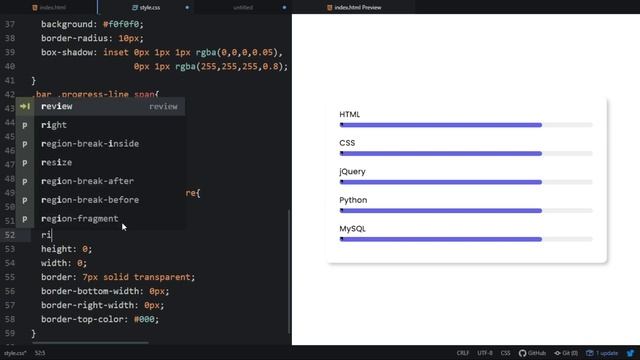Image resolution: width=640 pixels, height=360 pixels.
Task: Click the CSS progress bar in preview
Action: [x=466, y=153]
